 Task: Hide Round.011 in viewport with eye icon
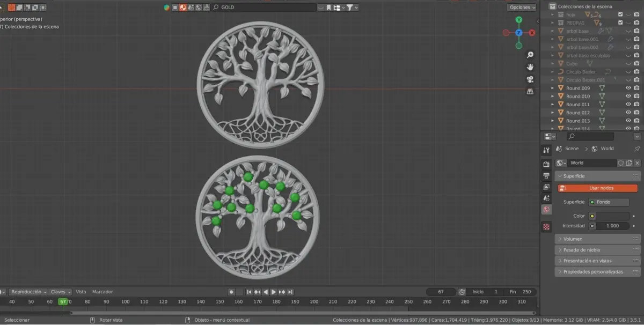coord(628,104)
